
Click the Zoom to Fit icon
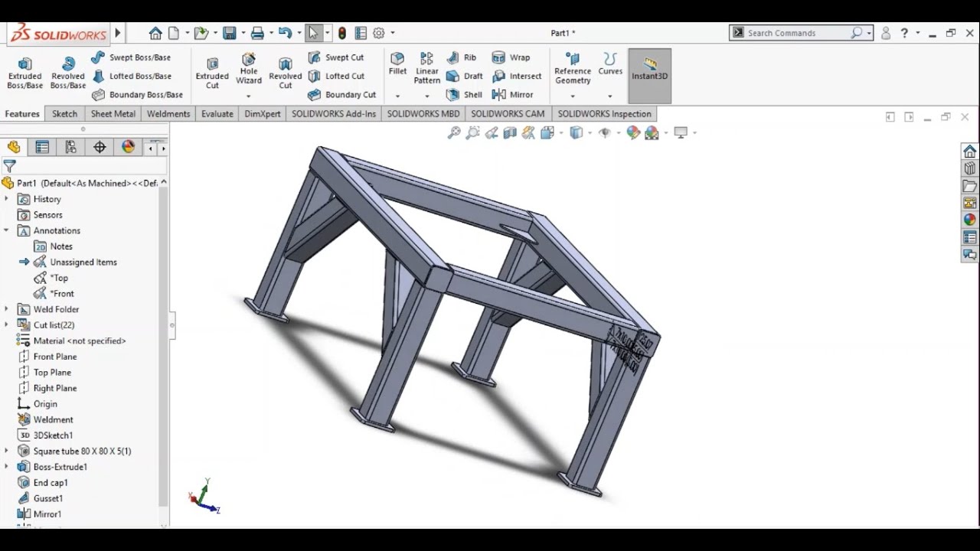(454, 132)
